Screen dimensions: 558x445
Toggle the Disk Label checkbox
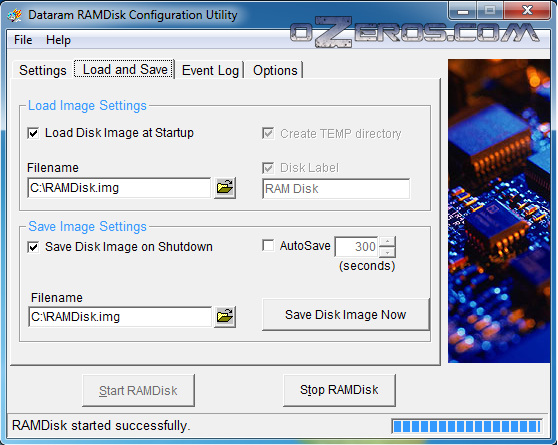point(268,168)
